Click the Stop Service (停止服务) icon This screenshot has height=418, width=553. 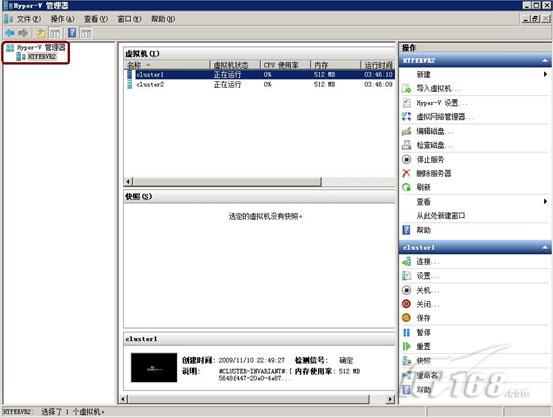coord(407,159)
